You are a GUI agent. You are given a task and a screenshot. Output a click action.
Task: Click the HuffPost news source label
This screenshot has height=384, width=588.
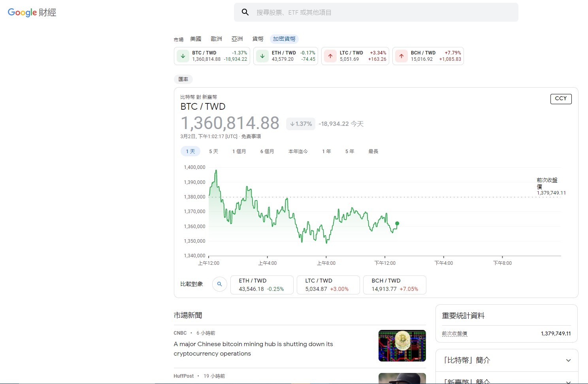click(x=184, y=376)
